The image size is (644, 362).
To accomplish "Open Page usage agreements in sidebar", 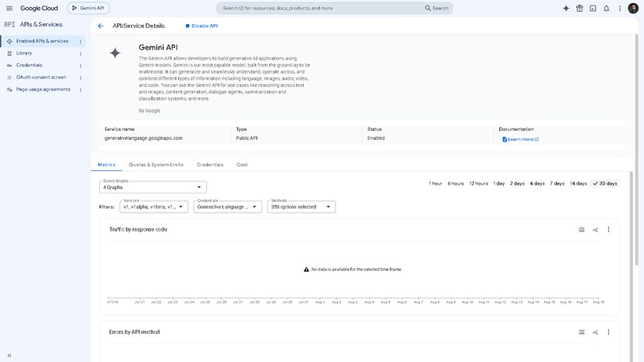I will (x=42, y=90).
